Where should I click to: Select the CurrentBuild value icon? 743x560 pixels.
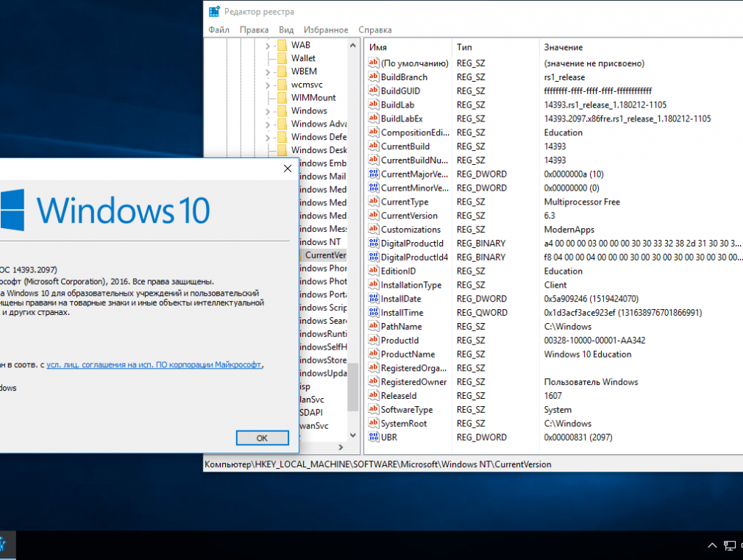(374, 146)
